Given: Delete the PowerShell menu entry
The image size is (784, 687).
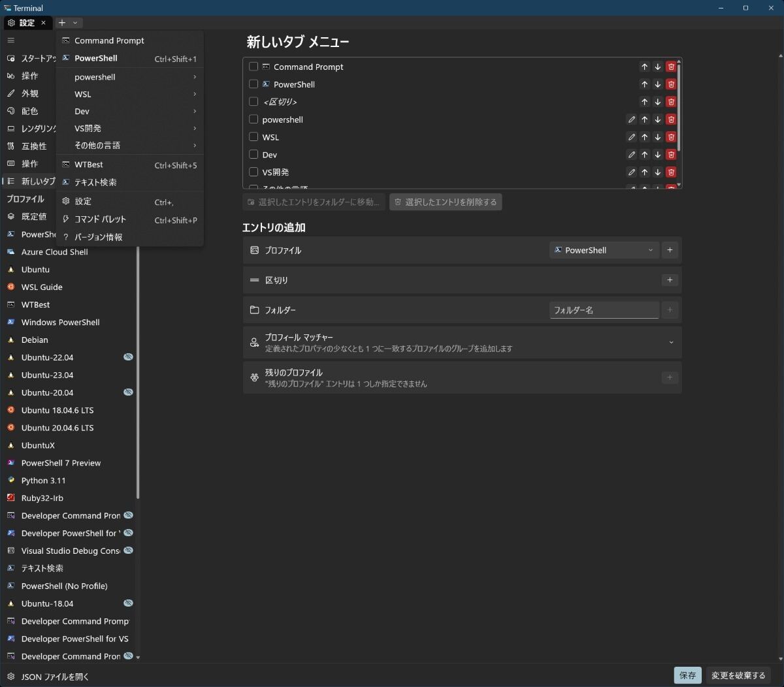Looking at the screenshot, I should point(671,84).
